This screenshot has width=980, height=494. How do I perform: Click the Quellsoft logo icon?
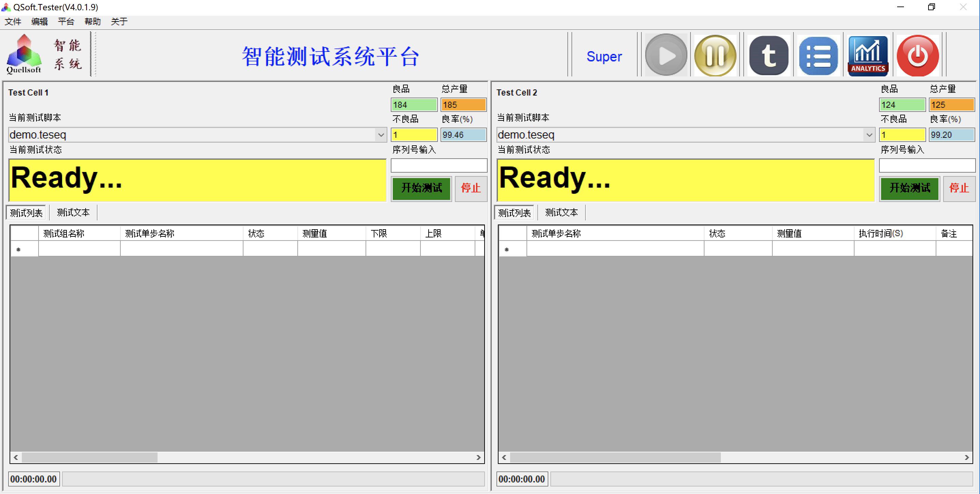click(24, 54)
